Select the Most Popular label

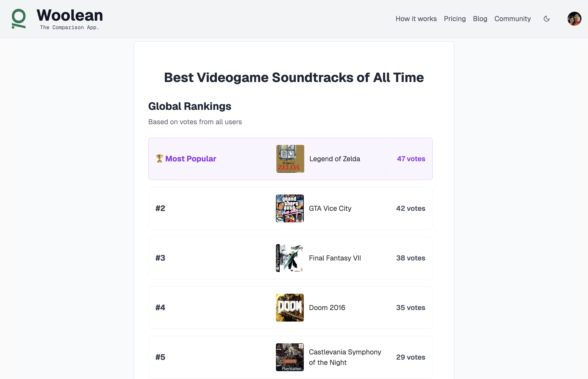(x=190, y=159)
